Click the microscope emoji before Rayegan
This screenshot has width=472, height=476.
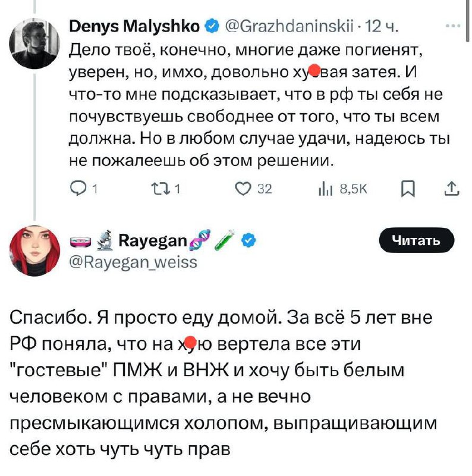105,241
